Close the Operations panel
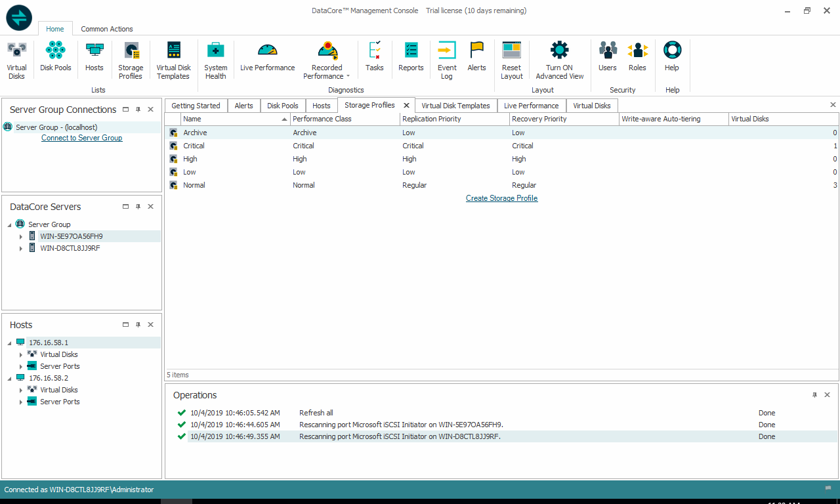The width and height of the screenshot is (840, 504). click(827, 395)
